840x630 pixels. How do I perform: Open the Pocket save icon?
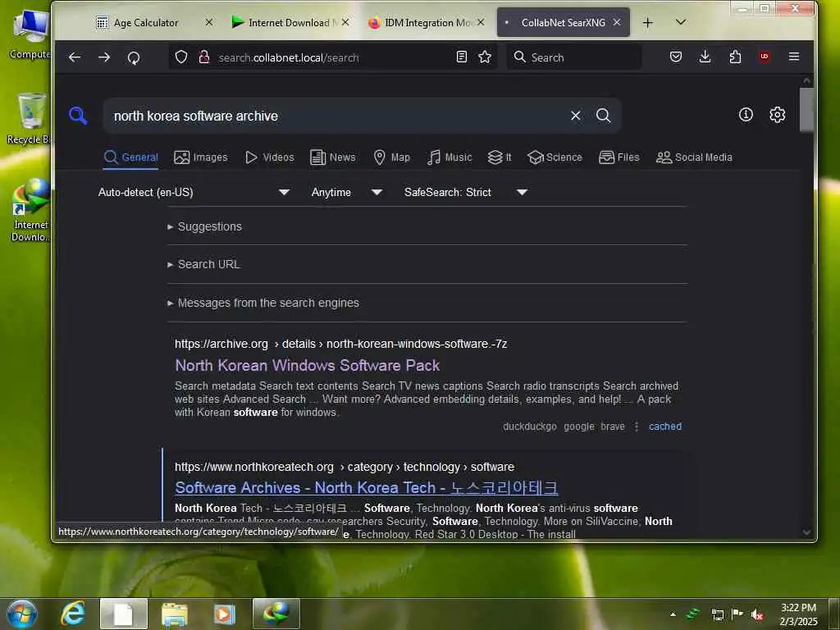(676, 57)
